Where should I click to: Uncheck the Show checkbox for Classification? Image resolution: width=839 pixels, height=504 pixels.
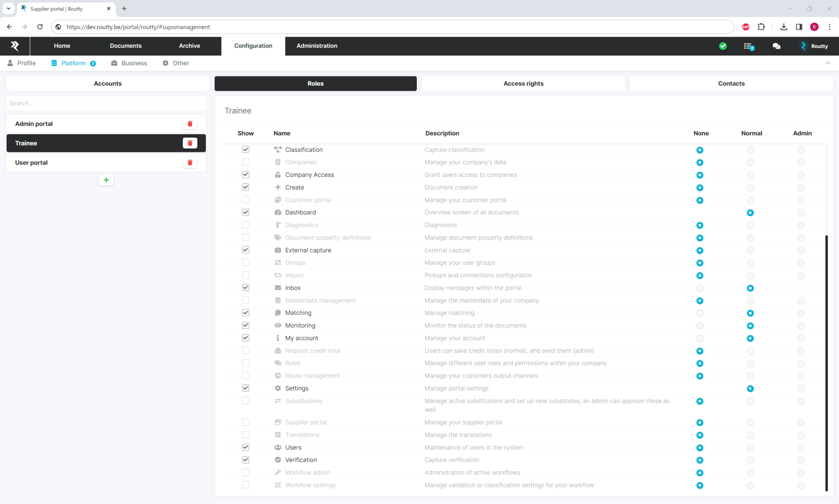point(246,150)
